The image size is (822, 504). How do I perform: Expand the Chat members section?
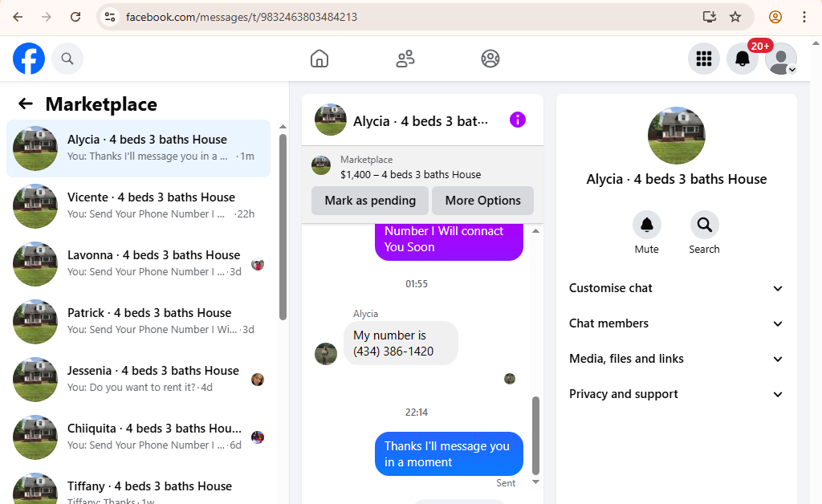pos(676,323)
